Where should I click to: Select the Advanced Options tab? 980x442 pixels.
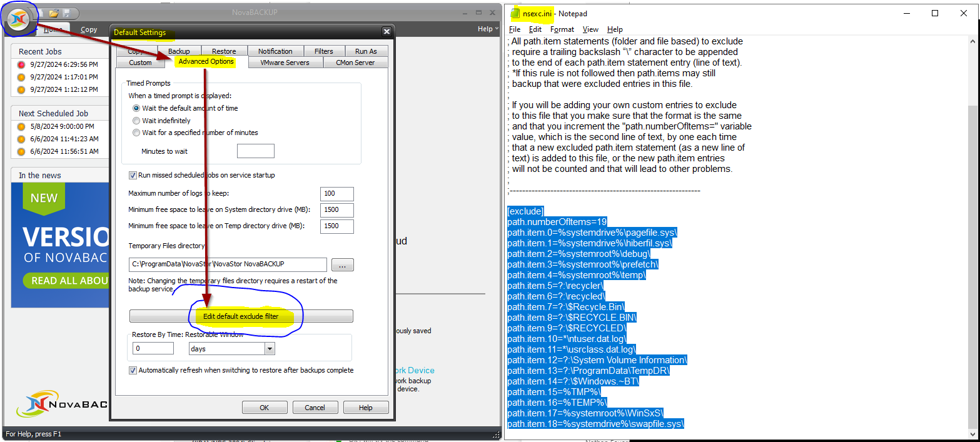coord(206,61)
